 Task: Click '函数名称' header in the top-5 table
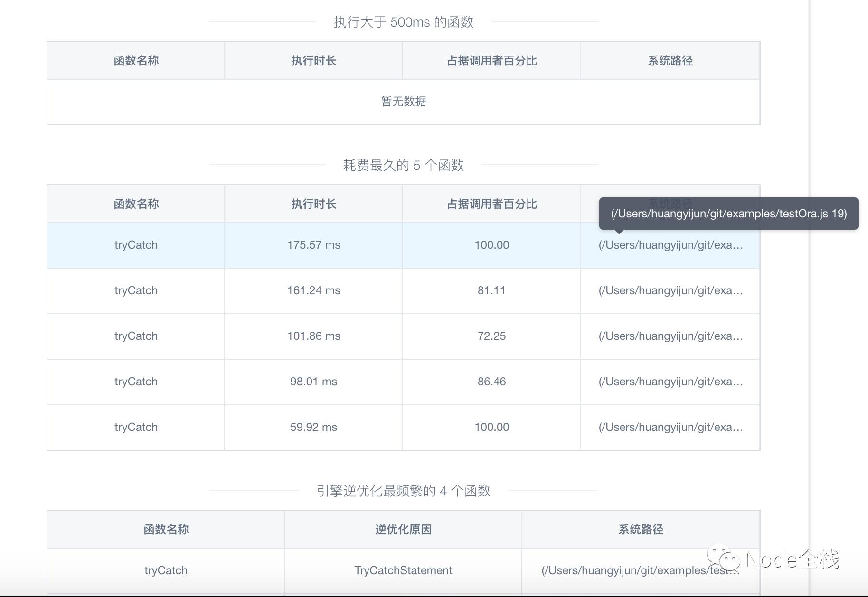click(136, 204)
